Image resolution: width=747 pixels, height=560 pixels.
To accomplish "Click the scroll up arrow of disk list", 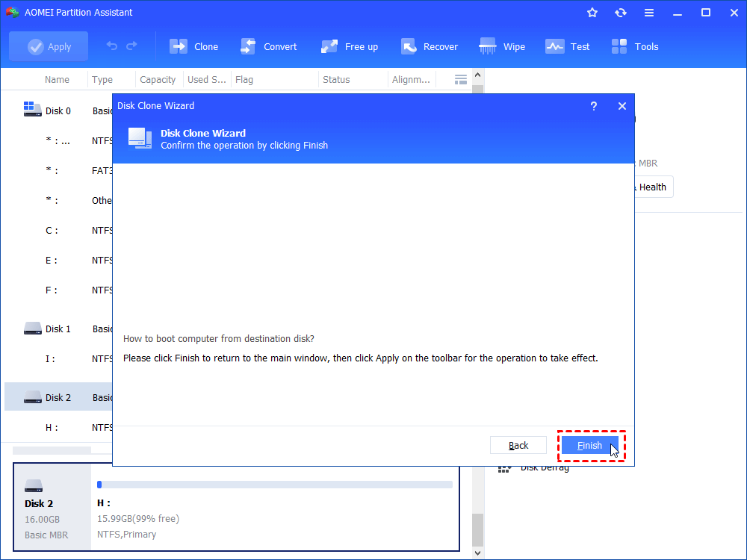I will coord(478,75).
